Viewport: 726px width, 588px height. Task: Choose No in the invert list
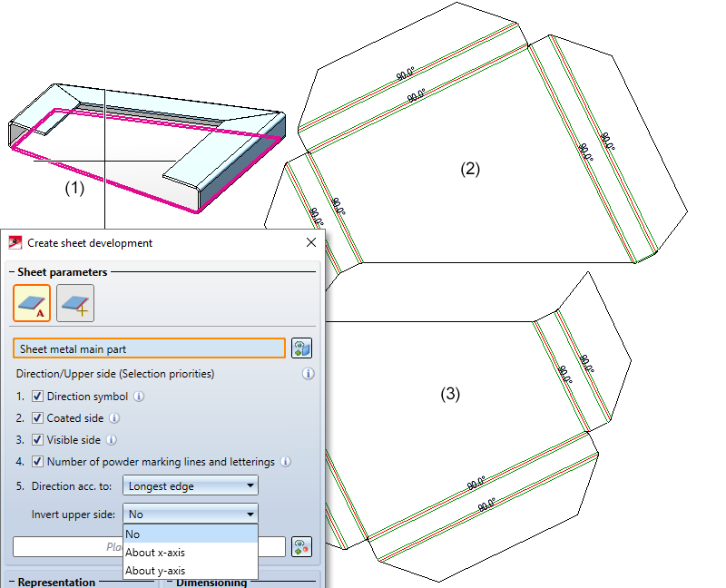191,534
